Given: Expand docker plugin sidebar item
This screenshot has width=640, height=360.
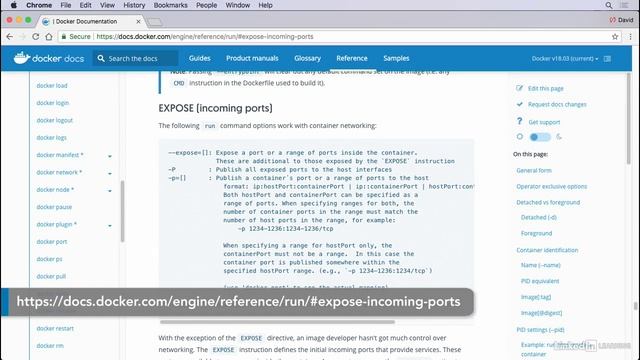Looking at the screenshot, I should click(110, 225).
